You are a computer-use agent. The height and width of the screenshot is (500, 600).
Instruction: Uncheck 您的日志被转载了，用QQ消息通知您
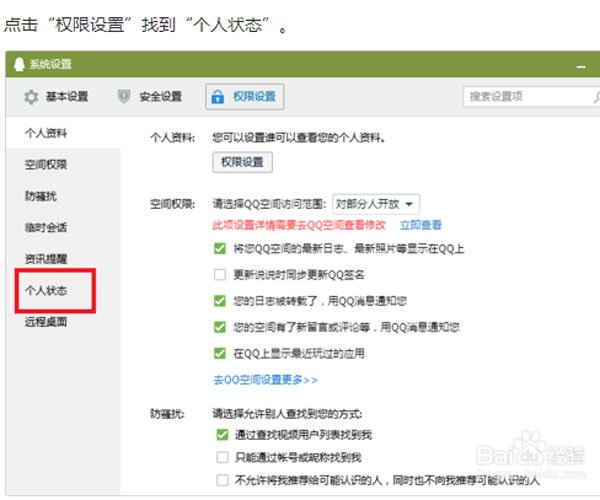click(220, 301)
